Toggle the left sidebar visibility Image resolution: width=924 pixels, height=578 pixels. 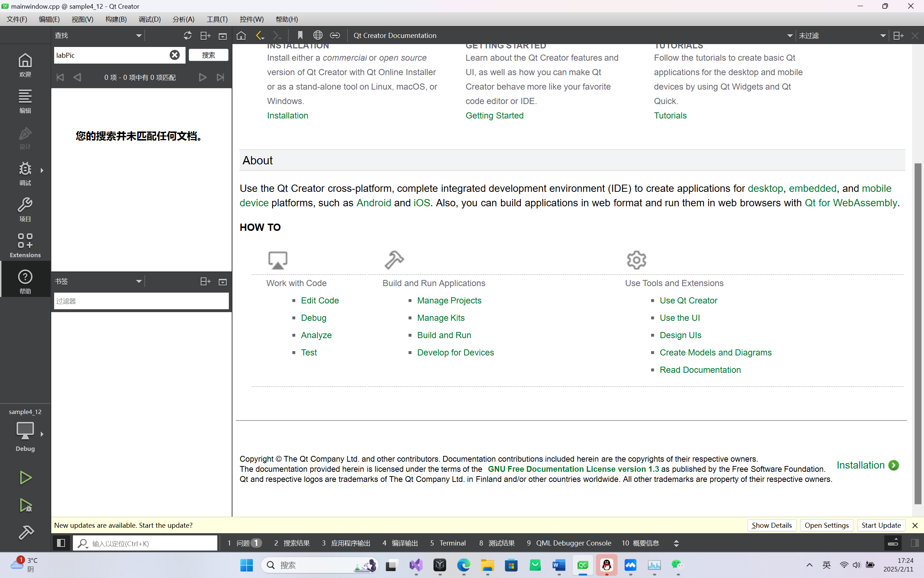pos(61,543)
